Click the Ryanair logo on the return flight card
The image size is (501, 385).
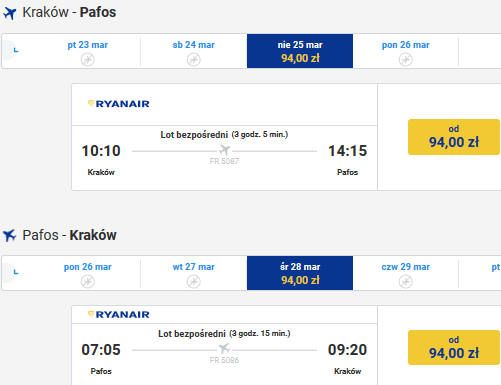[x=119, y=314]
